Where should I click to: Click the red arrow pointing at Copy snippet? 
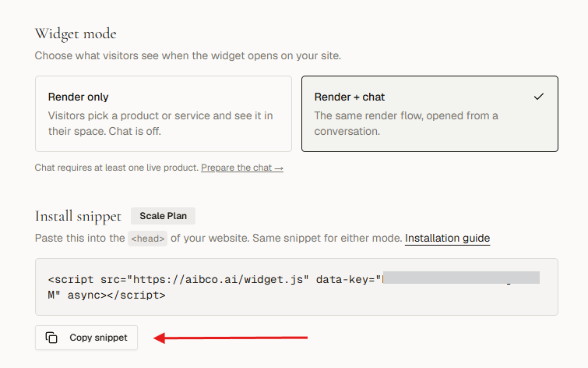231,338
